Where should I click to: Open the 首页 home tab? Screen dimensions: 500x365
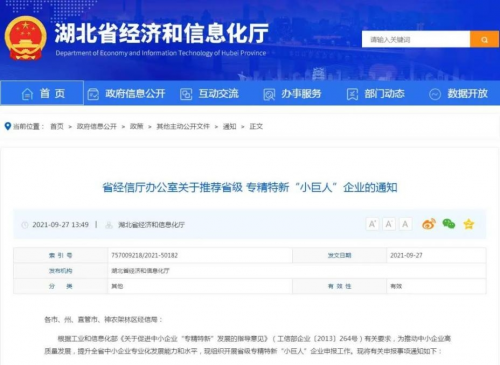coord(42,93)
